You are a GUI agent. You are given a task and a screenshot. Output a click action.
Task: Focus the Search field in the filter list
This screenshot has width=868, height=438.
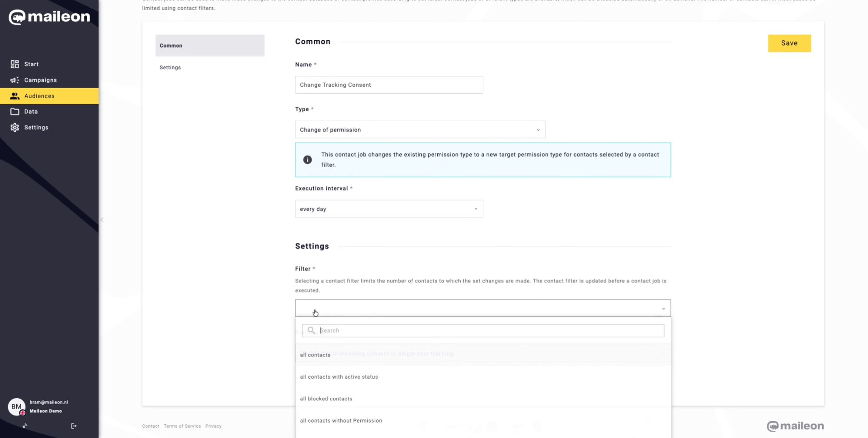[483, 331]
